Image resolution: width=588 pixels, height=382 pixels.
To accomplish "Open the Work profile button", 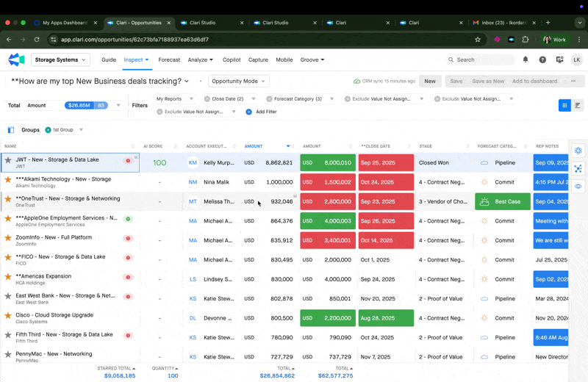I will click(555, 40).
